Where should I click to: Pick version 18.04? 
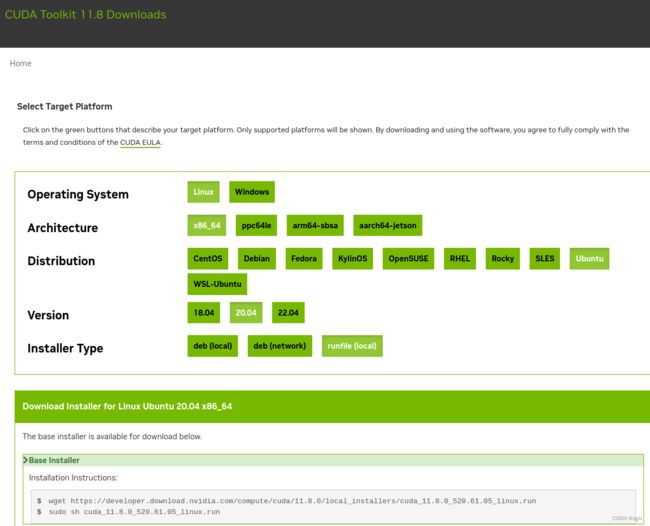204,313
